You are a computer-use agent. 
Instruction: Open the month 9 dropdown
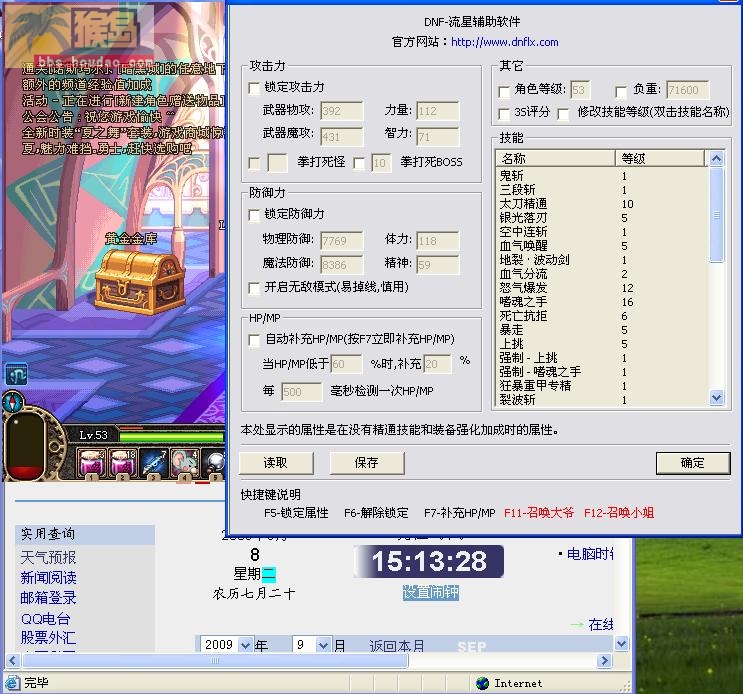(323, 645)
